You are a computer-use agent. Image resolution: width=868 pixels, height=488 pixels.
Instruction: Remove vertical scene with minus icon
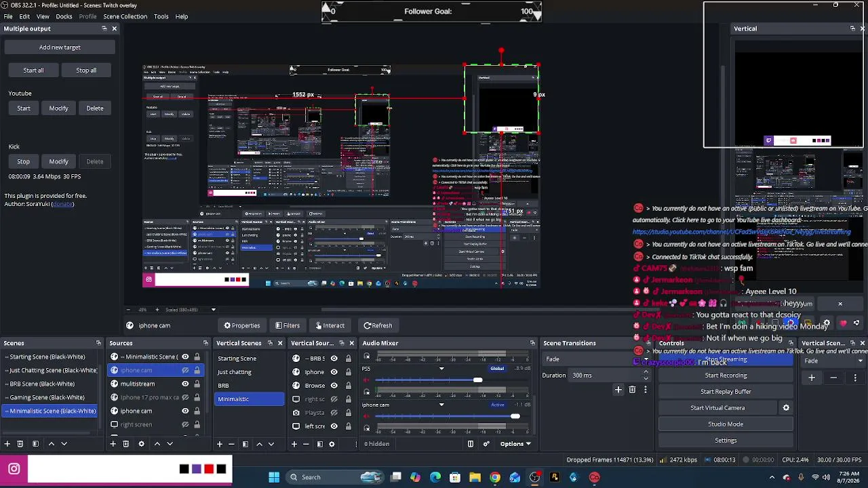tap(231, 444)
